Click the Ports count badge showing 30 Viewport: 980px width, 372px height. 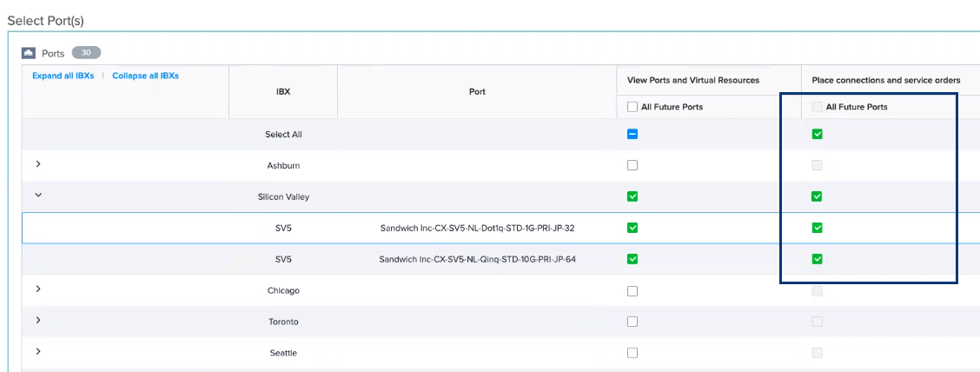click(86, 53)
